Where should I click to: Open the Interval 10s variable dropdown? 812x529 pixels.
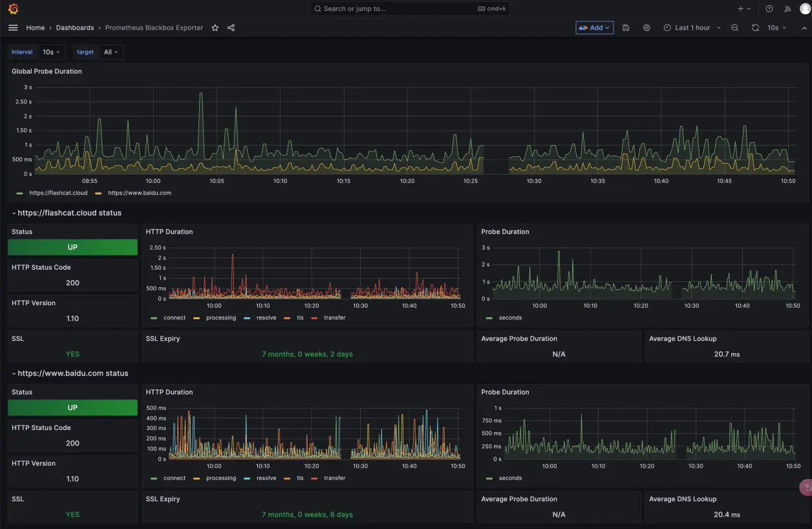click(51, 52)
